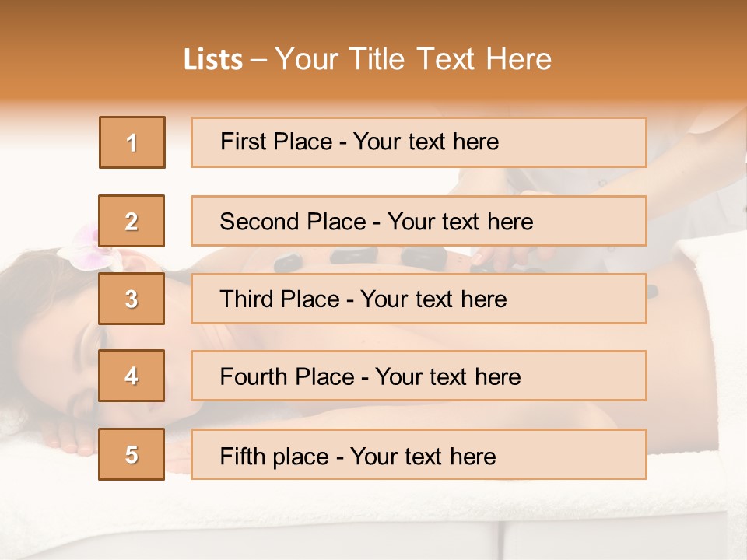Click the words "Second Place"
This screenshot has width=747, height=560.
click(x=293, y=222)
